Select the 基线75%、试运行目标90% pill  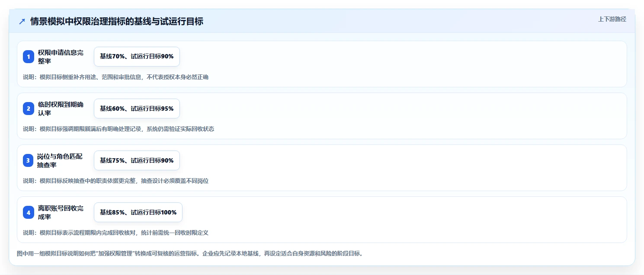coord(137,160)
